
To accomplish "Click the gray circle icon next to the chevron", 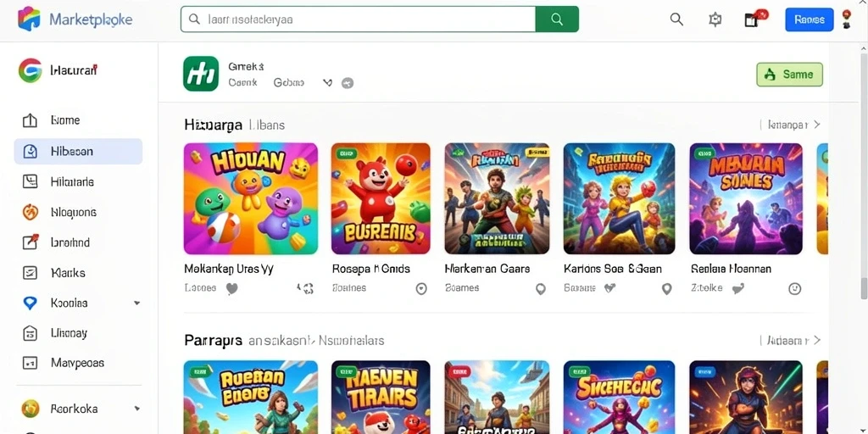I will pos(348,84).
